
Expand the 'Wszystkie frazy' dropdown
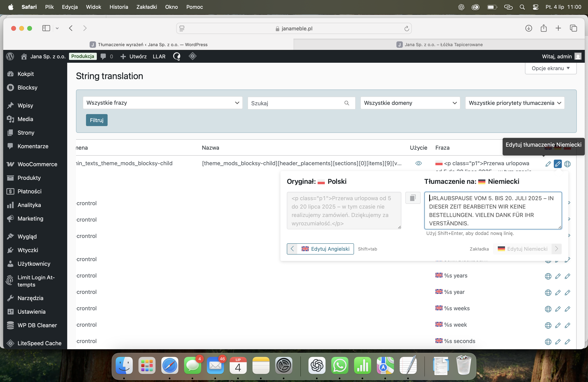point(162,103)
